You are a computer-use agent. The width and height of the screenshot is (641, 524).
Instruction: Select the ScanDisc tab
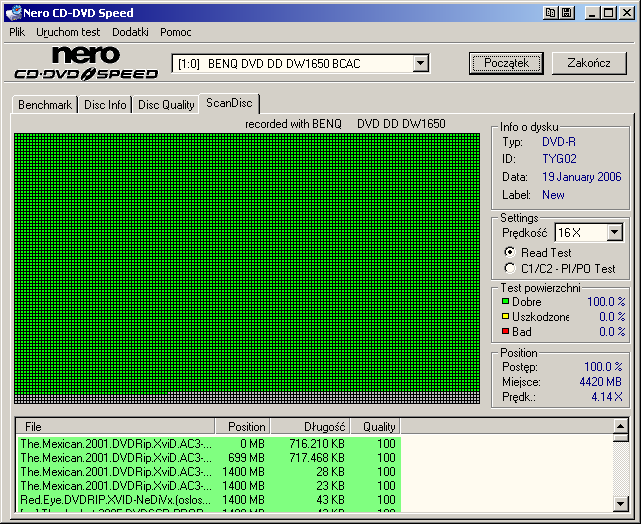229,103
